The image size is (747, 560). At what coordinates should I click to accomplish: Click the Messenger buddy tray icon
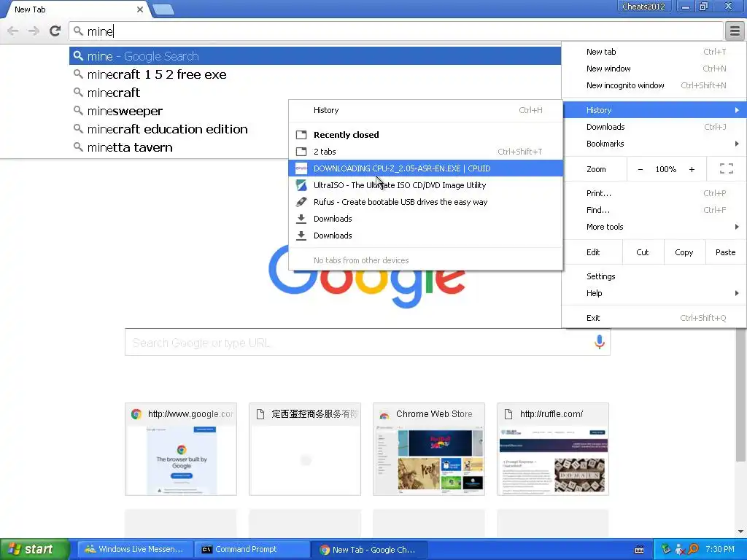[x=680, y=549]
